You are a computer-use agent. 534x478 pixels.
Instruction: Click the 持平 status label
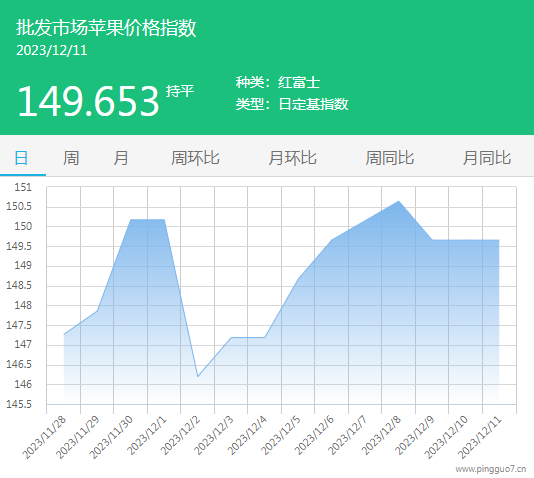[x=180, y=91]
